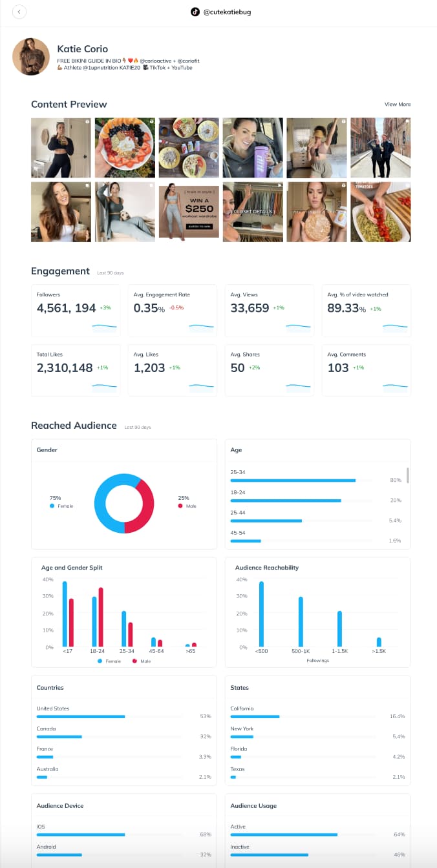The image size is (437, 868).
Task: Click the back arrow button
Action: tap(19, 12)
